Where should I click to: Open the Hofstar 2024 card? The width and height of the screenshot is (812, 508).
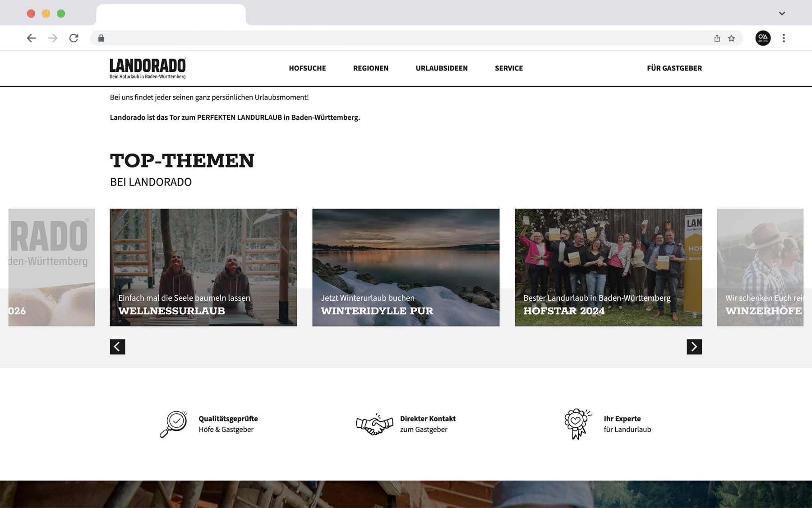pyautogui.click(x=609, y=267)
